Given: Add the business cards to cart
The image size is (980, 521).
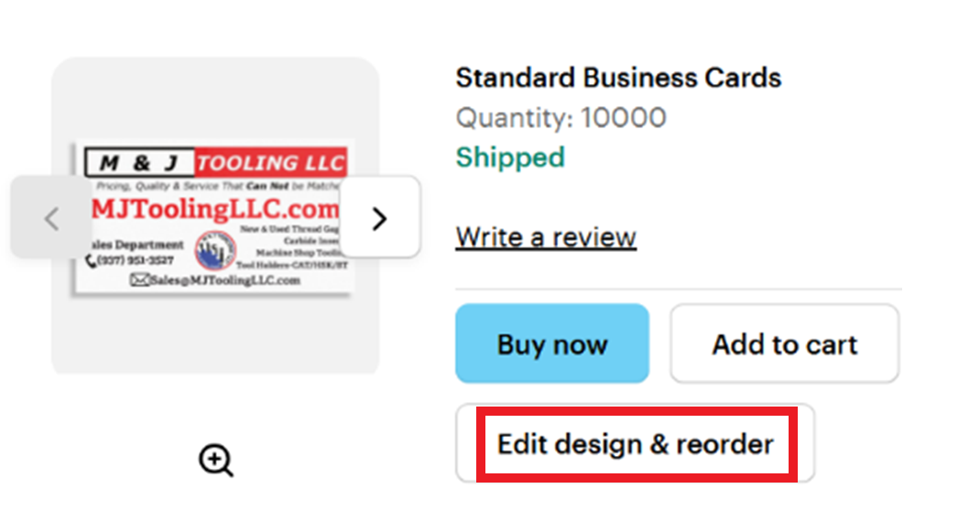Looking at the screenshot, I should (x=784, y=344).
